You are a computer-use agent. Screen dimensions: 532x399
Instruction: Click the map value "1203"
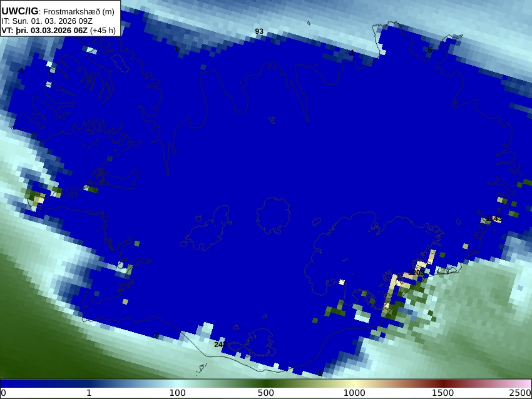click(x=416, y=273)
